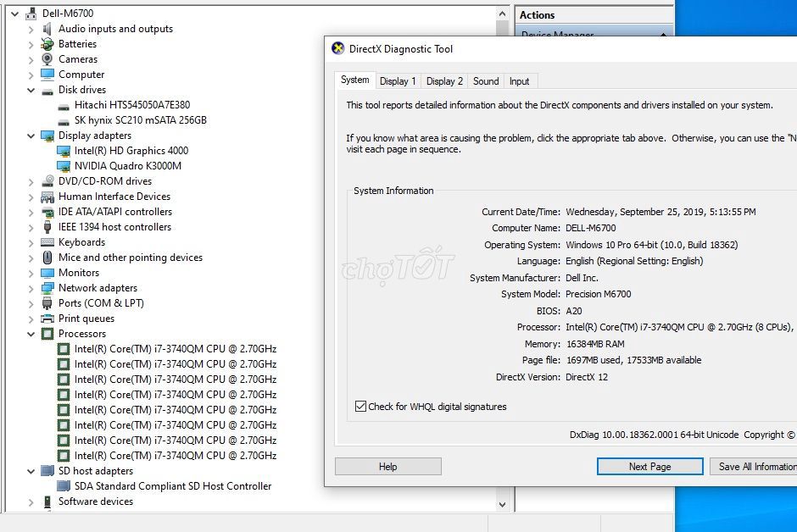Click the Batteries icon
Viewport: 797px width, 532px height.
tap(47, 44)
